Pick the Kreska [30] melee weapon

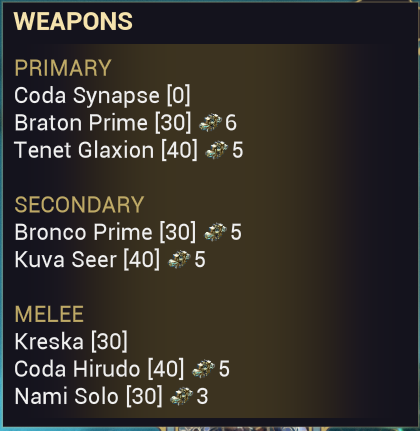(71, 341)
